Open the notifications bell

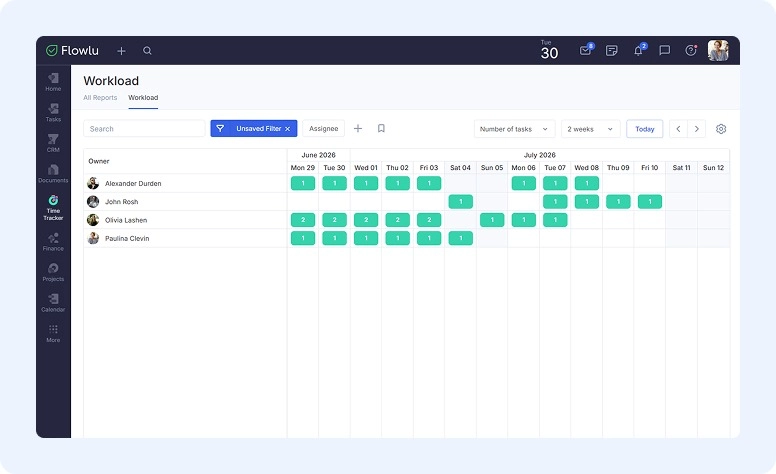click(x=639, y=50)
